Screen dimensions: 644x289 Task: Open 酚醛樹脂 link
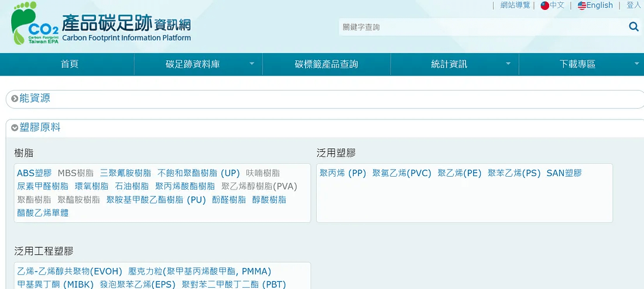(229, 200)
